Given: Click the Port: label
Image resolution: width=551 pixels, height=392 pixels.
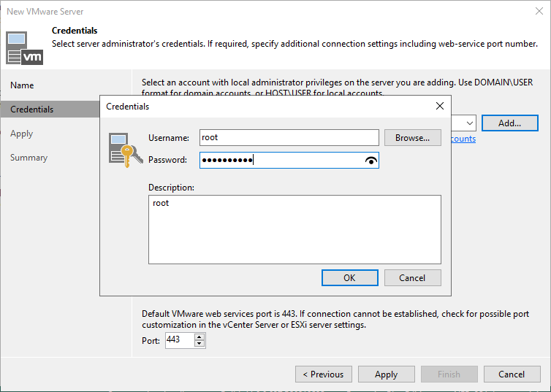Looking at the screenshot, I should pyautogui.click(x=151, y=341).
